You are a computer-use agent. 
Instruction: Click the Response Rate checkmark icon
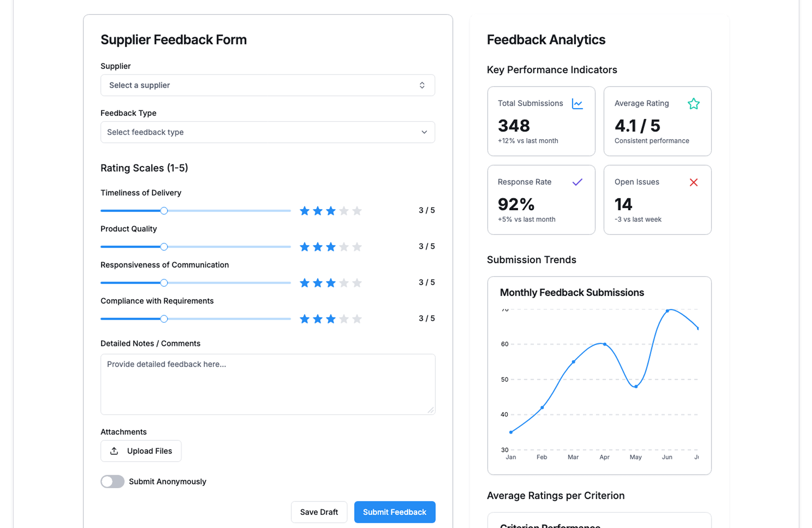[577, 182]
